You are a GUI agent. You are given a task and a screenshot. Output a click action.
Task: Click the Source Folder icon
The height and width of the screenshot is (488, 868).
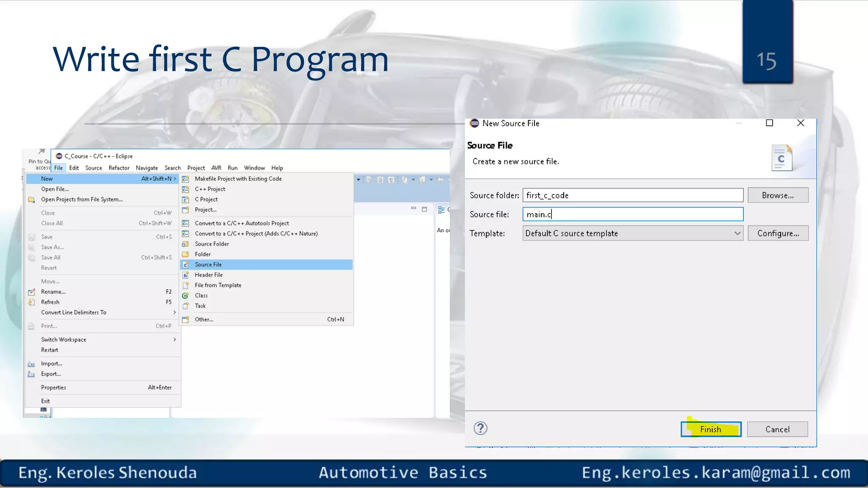pyautogui.click(x=185, y=244)
